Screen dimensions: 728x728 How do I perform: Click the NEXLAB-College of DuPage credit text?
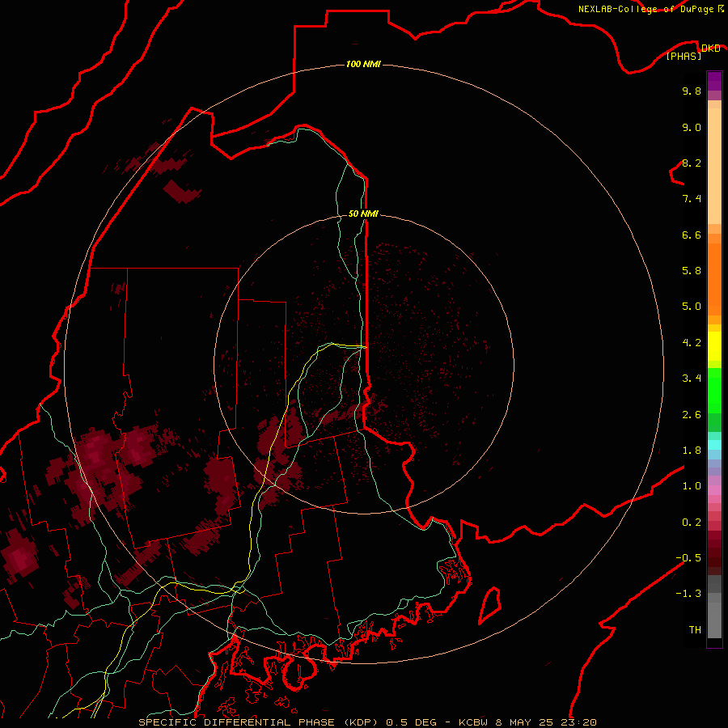(x=645, y=9)
